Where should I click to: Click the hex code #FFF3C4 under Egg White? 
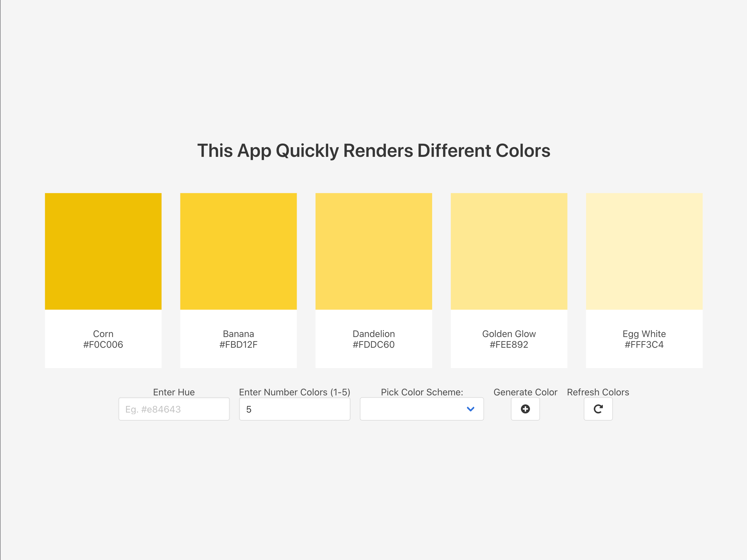(644, 344)
